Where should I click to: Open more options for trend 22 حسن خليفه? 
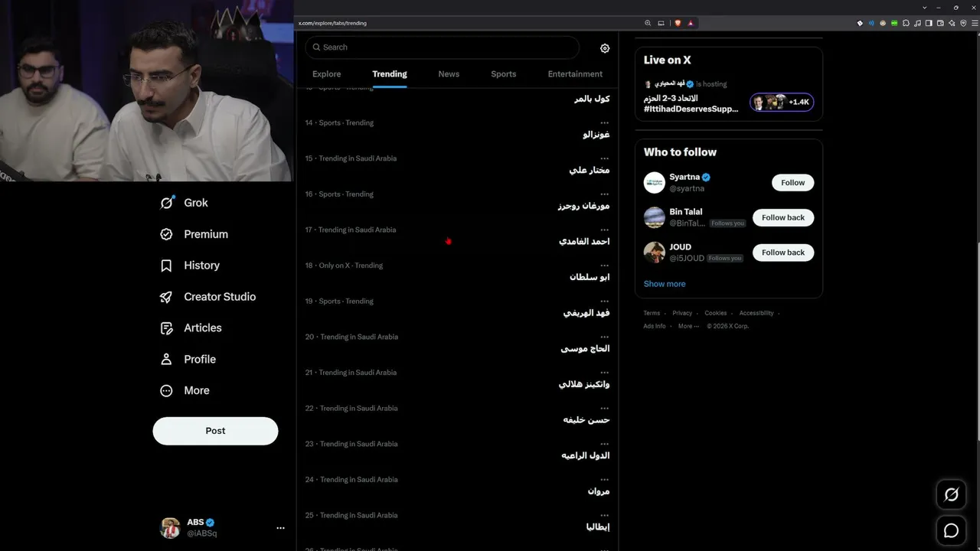pos(604,409)
